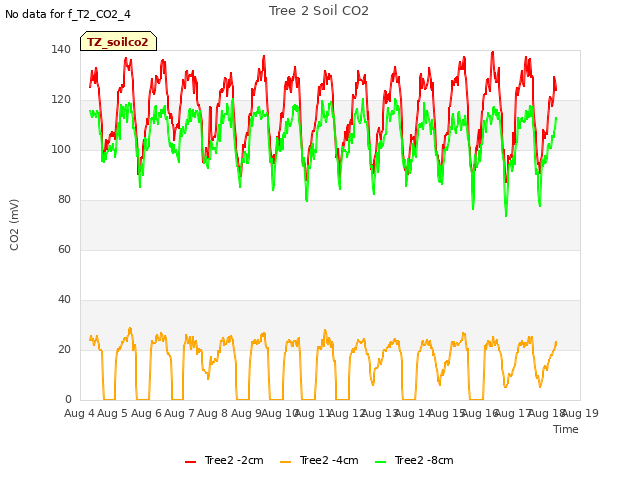Click the Aug 8 x-axis tick label
640x480 pixels.
coord(212,413)
